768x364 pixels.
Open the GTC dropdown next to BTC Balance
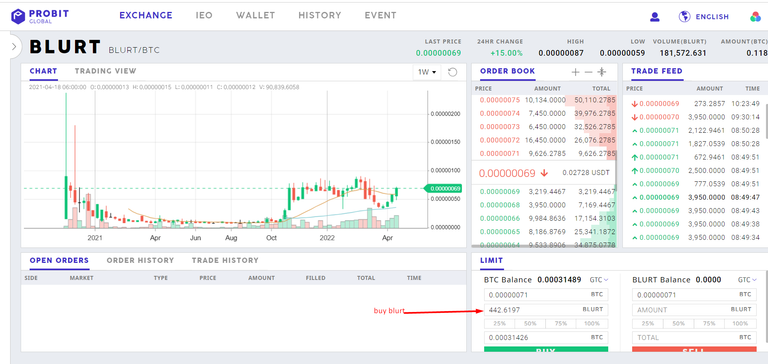pyautogui.click(x=599, y=280)
